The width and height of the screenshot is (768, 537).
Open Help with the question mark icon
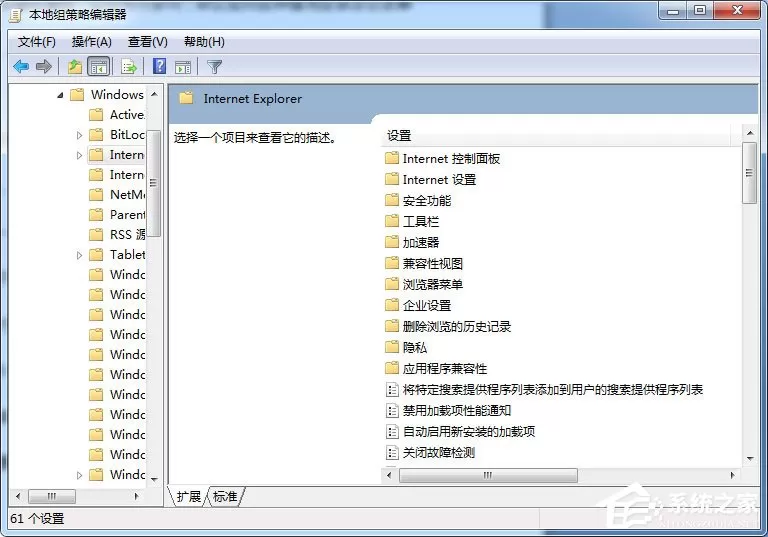point(160,66)
